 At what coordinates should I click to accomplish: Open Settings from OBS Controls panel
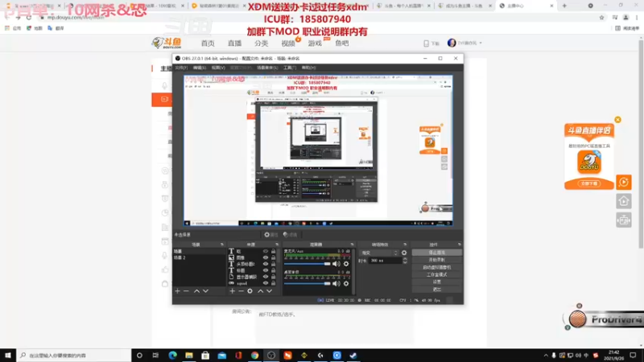coord(436,282)
